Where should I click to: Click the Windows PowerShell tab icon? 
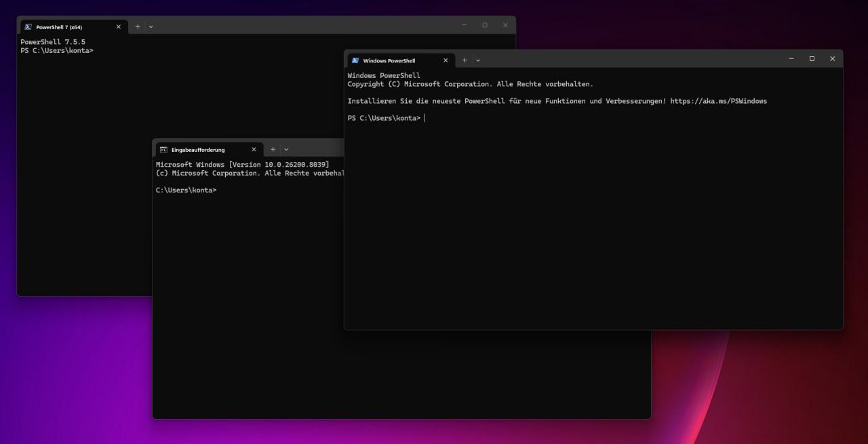click(355, 60)
